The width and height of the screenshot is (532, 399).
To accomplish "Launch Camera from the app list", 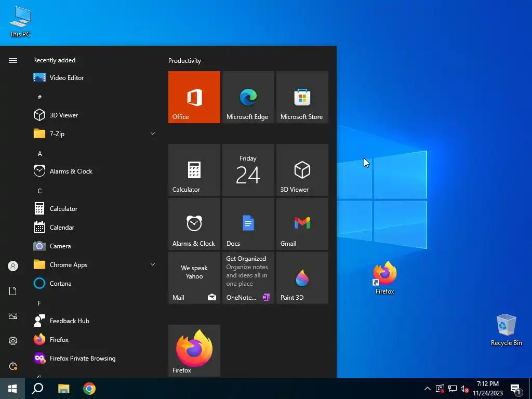I will pos(95,246).
